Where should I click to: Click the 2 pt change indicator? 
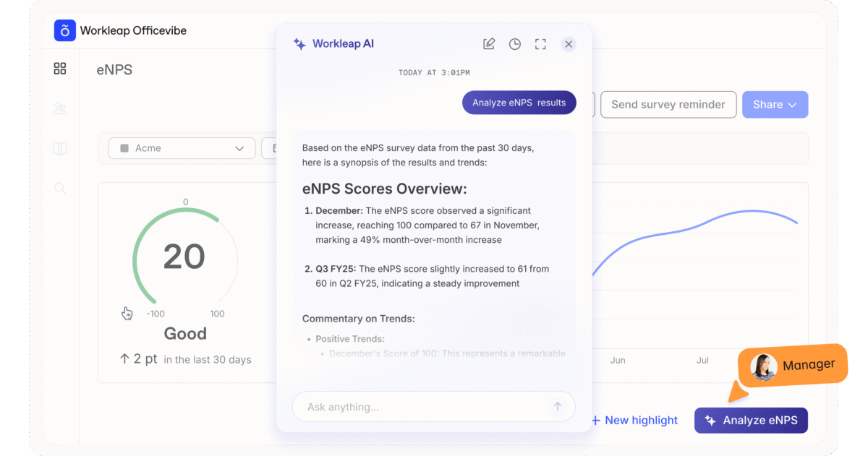(138, 359)
